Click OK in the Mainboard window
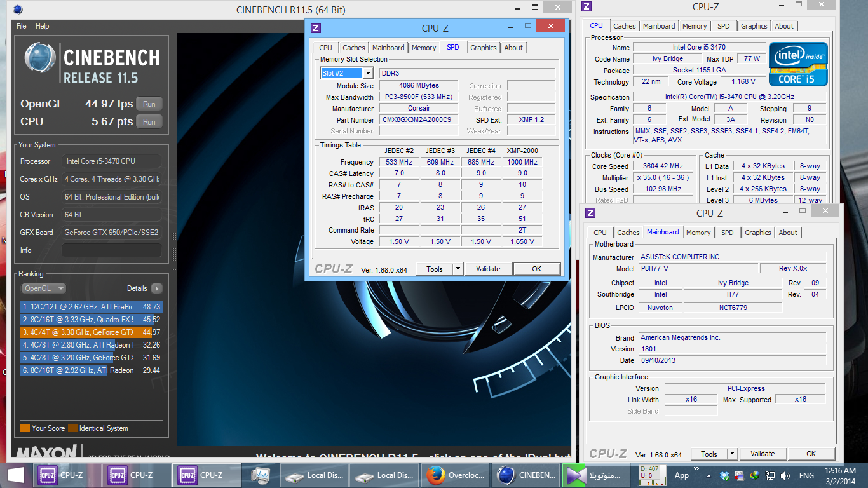868x488 pixels. [x=811, y=454]
